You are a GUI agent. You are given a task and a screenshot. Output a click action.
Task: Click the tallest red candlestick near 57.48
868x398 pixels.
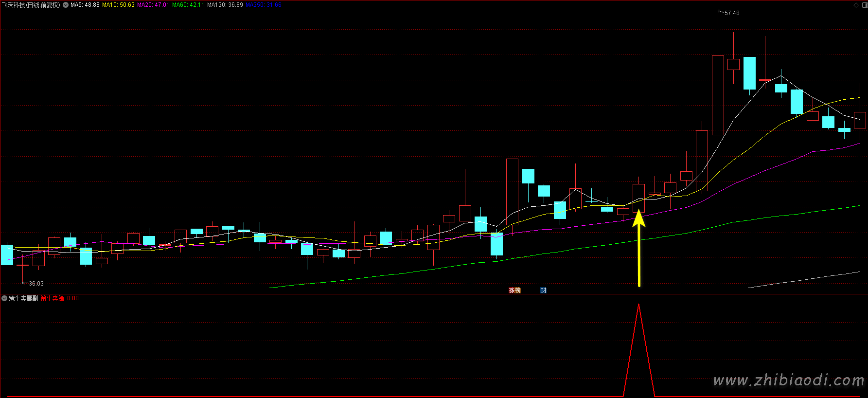(x=718, y=95)
